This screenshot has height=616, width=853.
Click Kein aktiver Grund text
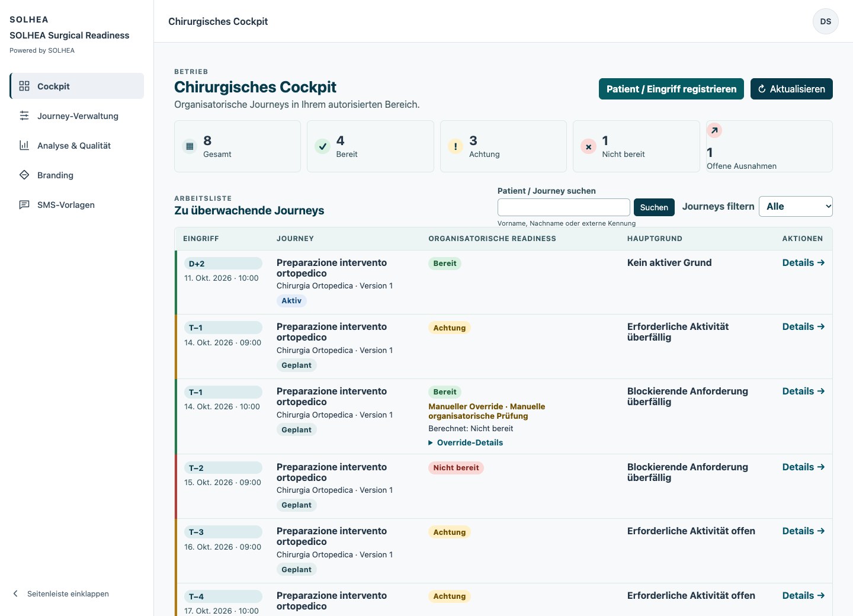(669, 262)
